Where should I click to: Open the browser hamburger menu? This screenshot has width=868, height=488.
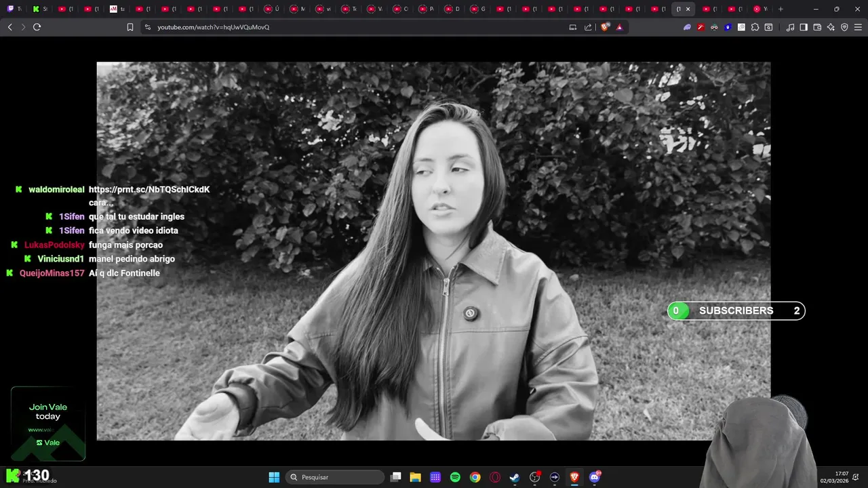coord(858,27)
